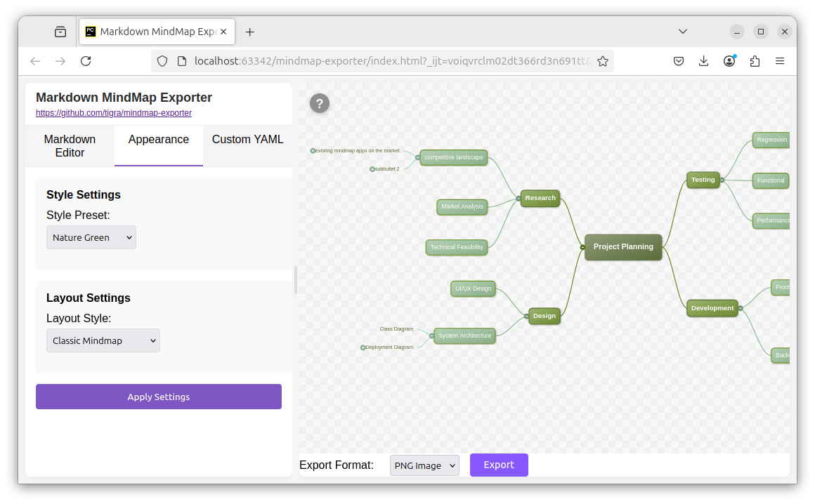The image size is (815, 504).
Task: Open the Layout Style dropdown
Action: click(103, 340)
